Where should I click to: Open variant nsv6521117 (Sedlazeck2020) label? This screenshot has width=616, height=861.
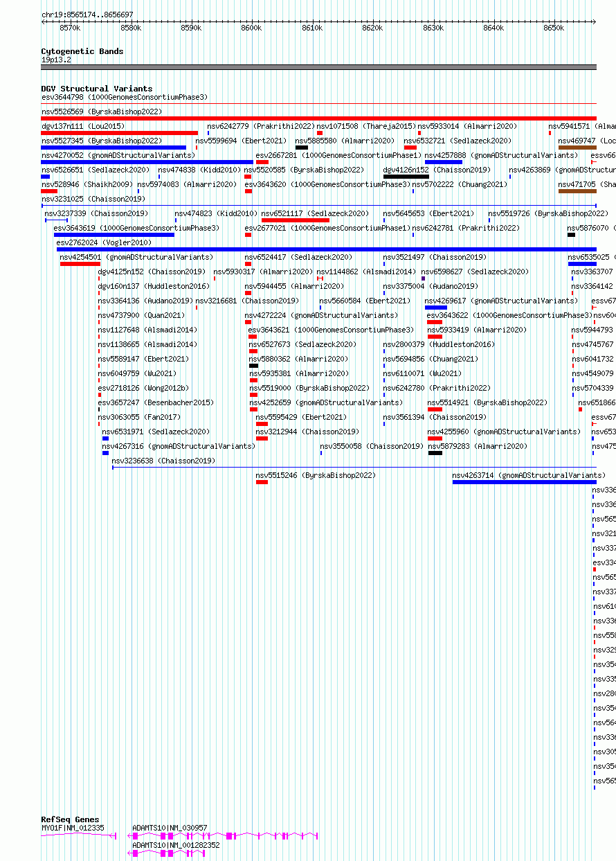coord(315,214)
